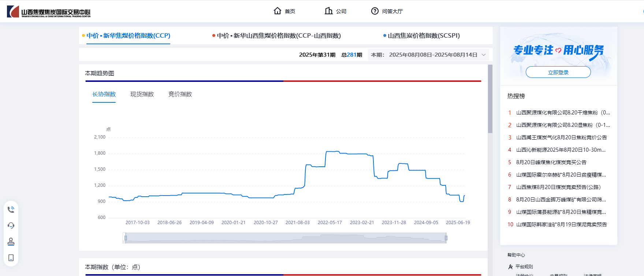Switch to CCP-山西指数 tab

pos(279,36)
